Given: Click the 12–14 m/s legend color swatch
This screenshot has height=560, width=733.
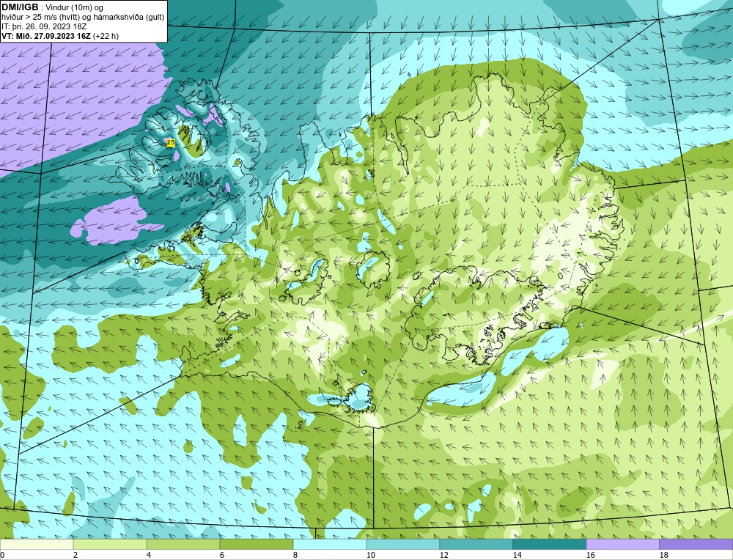Looking at the screenshot, I should click(476, 544).
